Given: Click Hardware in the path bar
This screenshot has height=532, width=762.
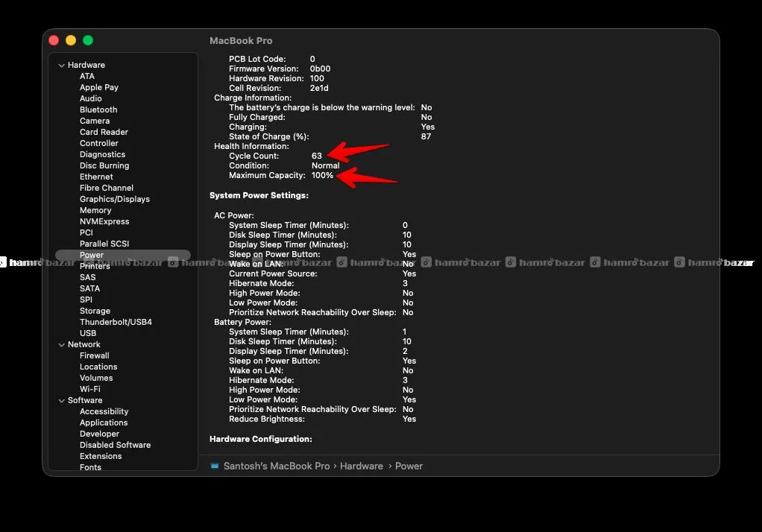Looking at the screenshot, I should tap(362, 466).
